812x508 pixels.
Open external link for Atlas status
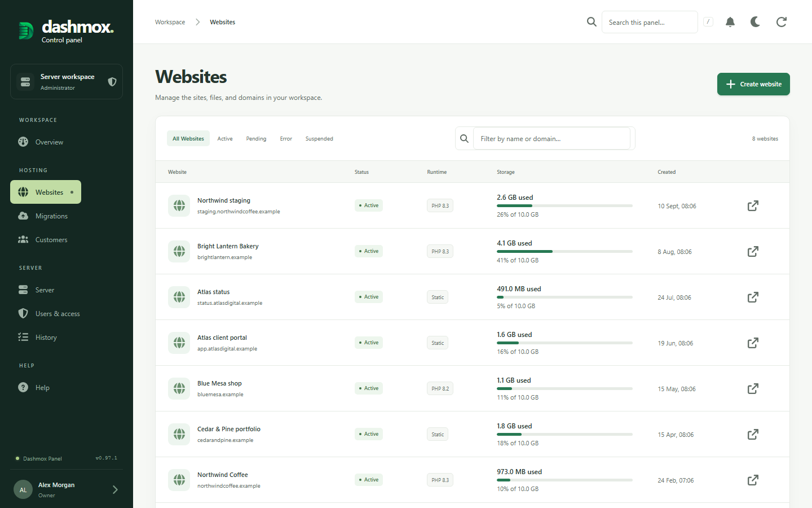click(753, 297)
